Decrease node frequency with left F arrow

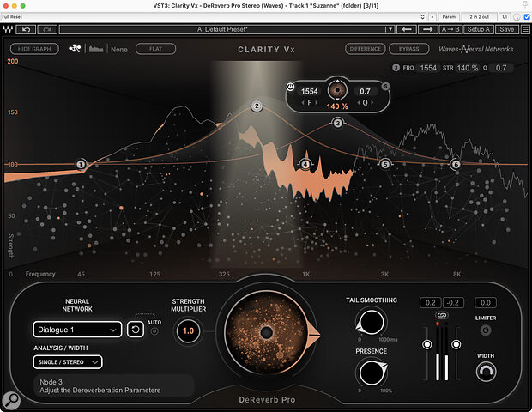click(x=303, y=102)
